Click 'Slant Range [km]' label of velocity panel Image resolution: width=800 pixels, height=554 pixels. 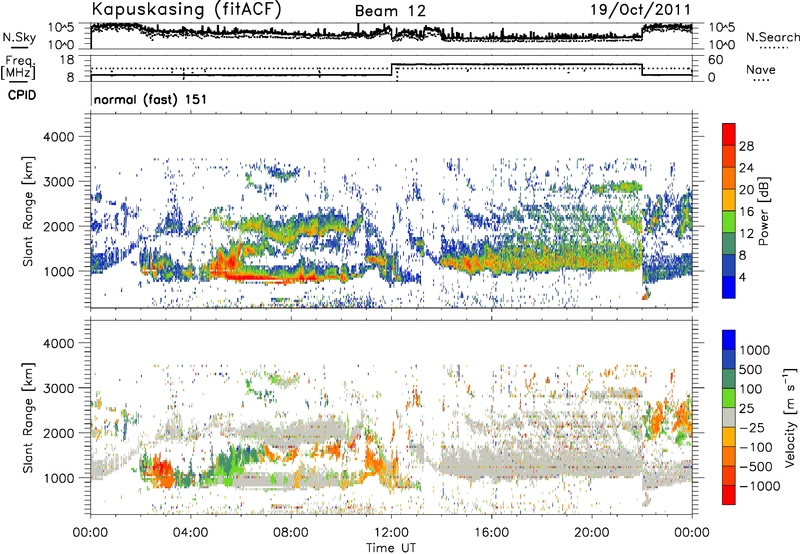(28, 417)
